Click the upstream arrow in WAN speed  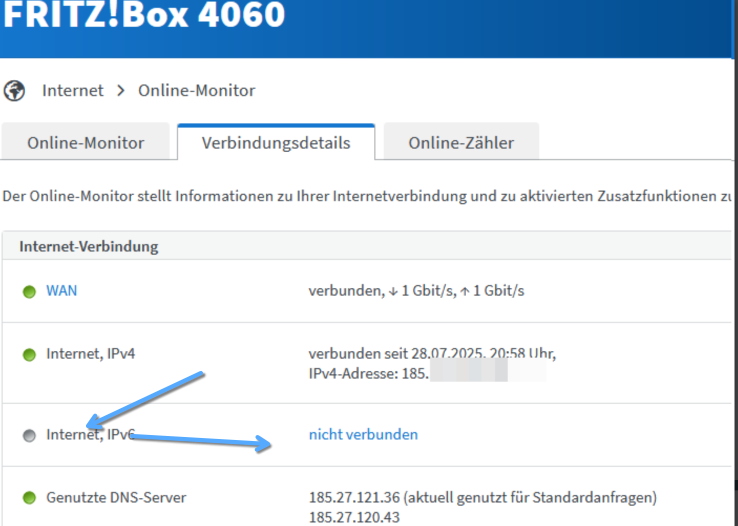[x=464, y=291]
